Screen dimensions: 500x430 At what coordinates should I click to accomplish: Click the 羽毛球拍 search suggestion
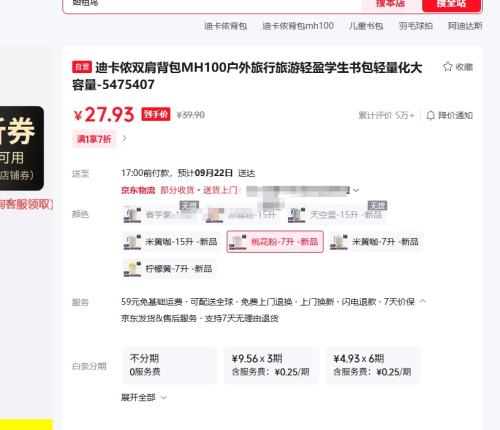coord(416,26)
